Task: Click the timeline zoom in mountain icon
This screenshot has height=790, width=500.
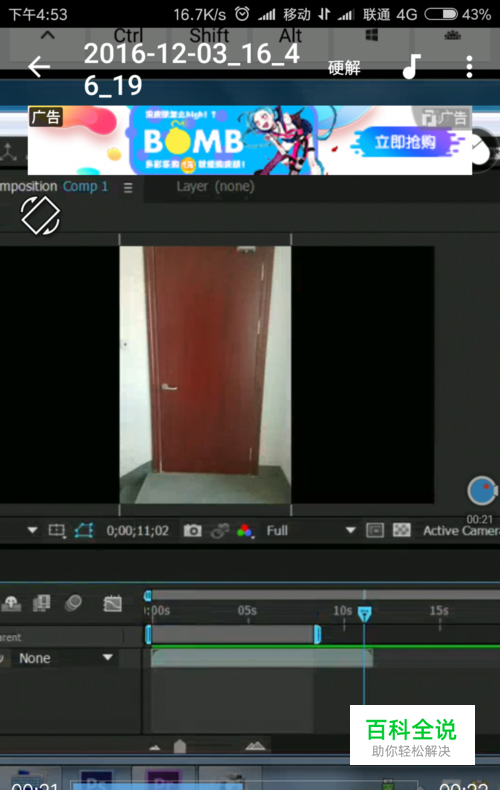Action: [255, 746]
